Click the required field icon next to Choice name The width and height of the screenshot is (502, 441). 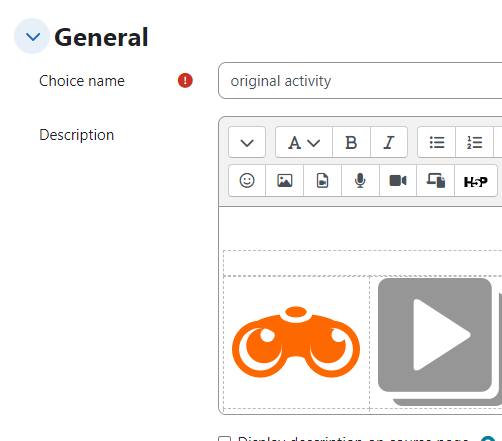185,81
